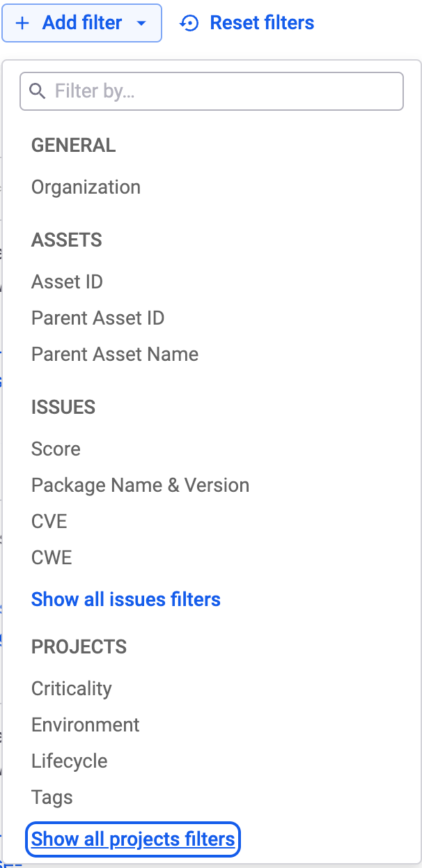Pick the Parent Asset Name filter
The image size is (422, 868).
(115, 354)
